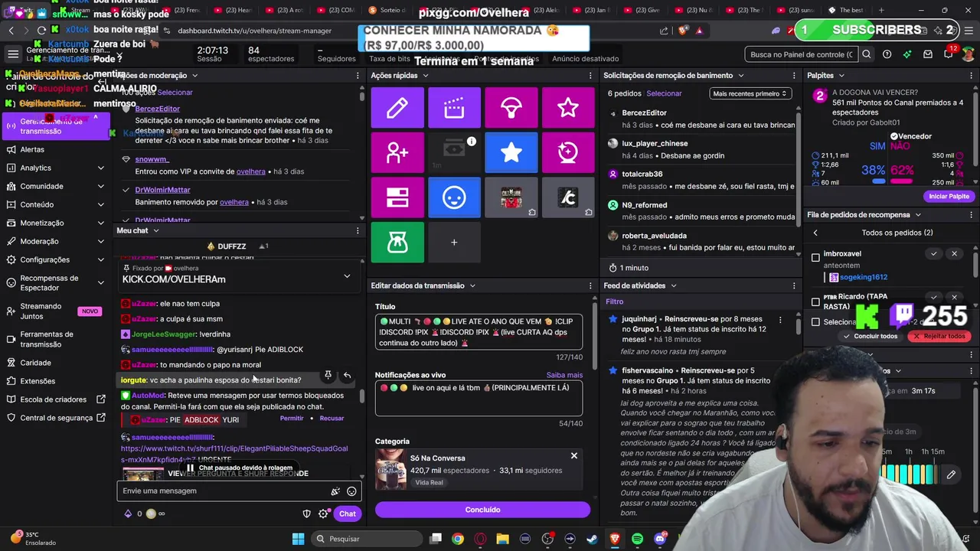Open notifications icon with 12 badge
The image size is (980, 551).
click(949, 54)
